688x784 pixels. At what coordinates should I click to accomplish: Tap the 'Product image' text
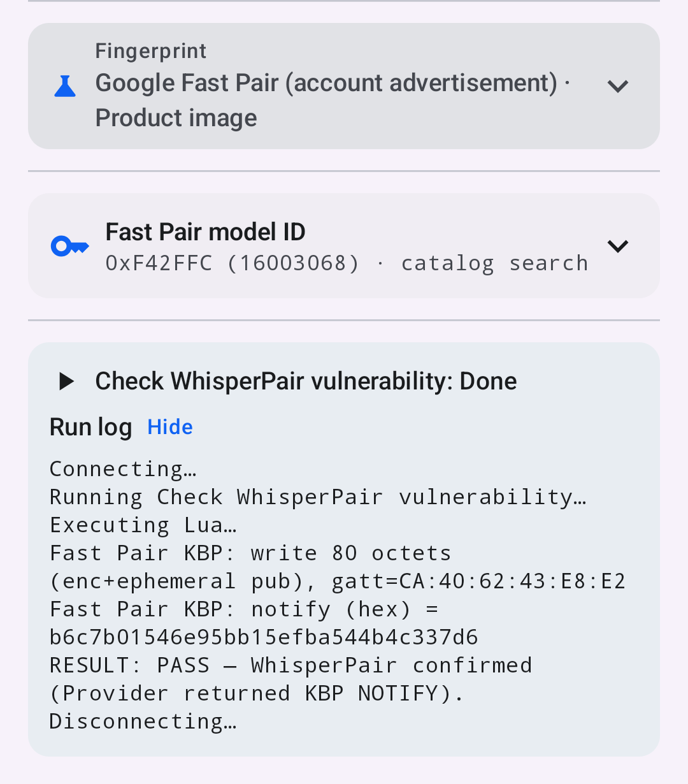coord(176,118)
